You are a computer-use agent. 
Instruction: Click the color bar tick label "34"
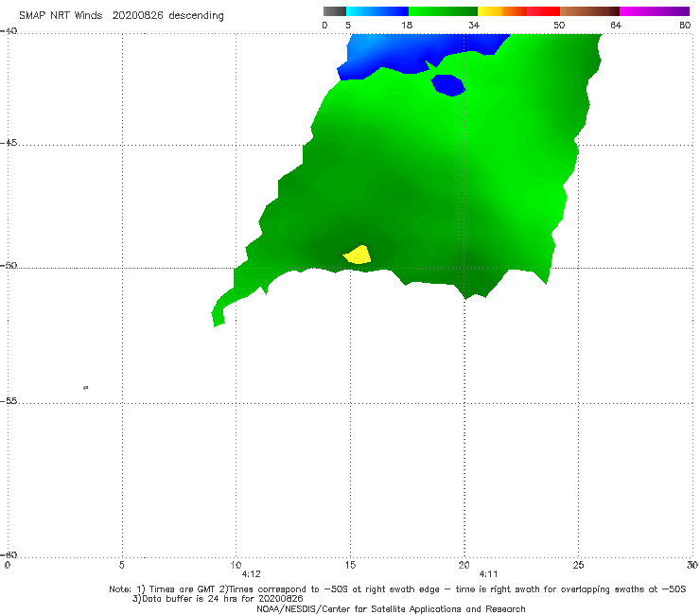[x=474, y=25]
